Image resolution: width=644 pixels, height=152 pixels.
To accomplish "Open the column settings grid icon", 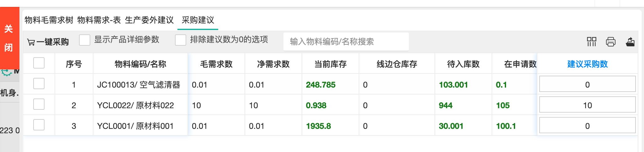I will point(591,42).
